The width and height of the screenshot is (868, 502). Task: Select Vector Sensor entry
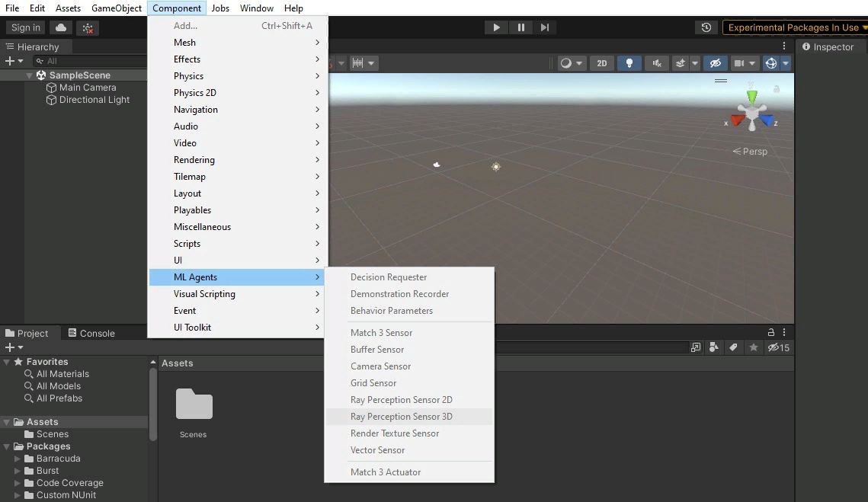coord(410,450)
